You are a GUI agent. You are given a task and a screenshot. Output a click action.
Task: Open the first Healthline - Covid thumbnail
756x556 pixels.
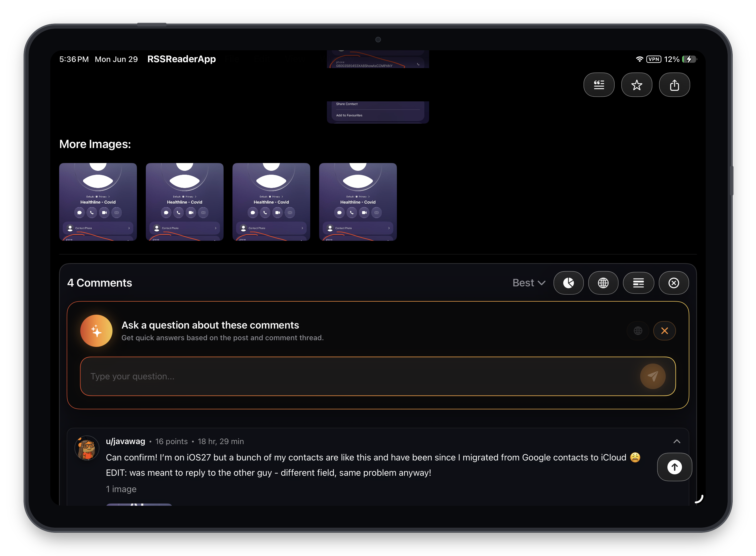[x=98, y=202]
